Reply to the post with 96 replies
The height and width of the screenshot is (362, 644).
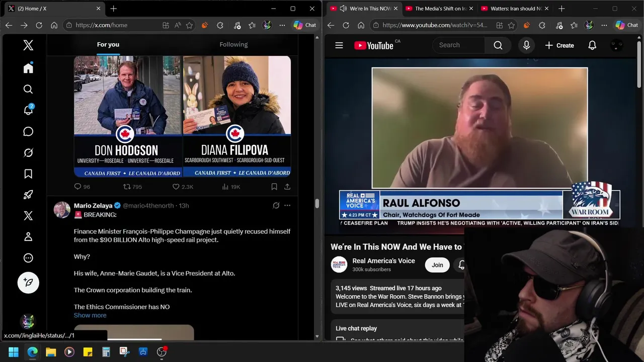(x=82, y=187)
